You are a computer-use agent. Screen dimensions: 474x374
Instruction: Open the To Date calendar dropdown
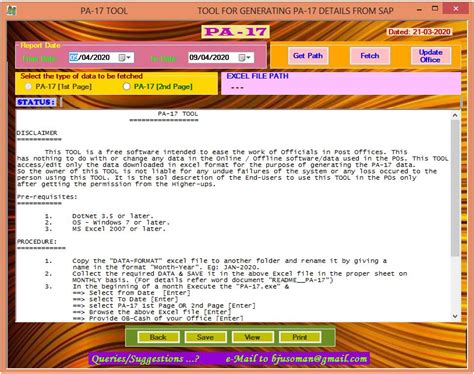pos(245,58)
